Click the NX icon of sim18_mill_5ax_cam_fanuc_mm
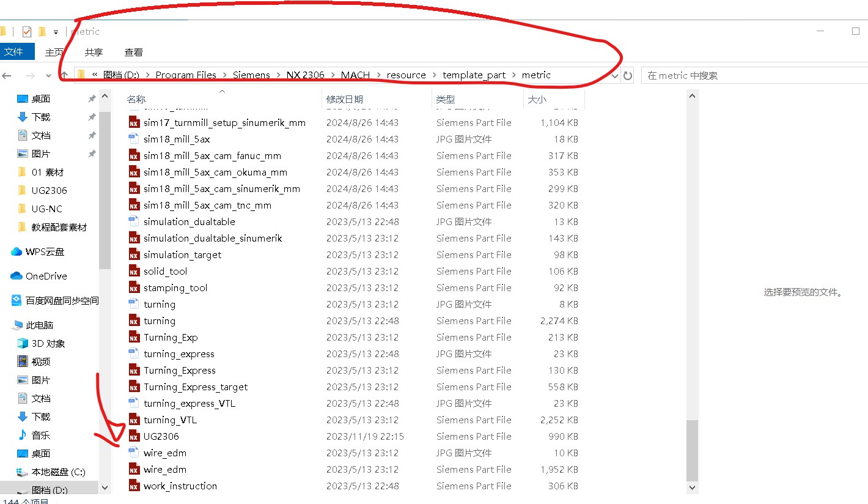This screenshot has width=868, height=504. click(134, 155)
